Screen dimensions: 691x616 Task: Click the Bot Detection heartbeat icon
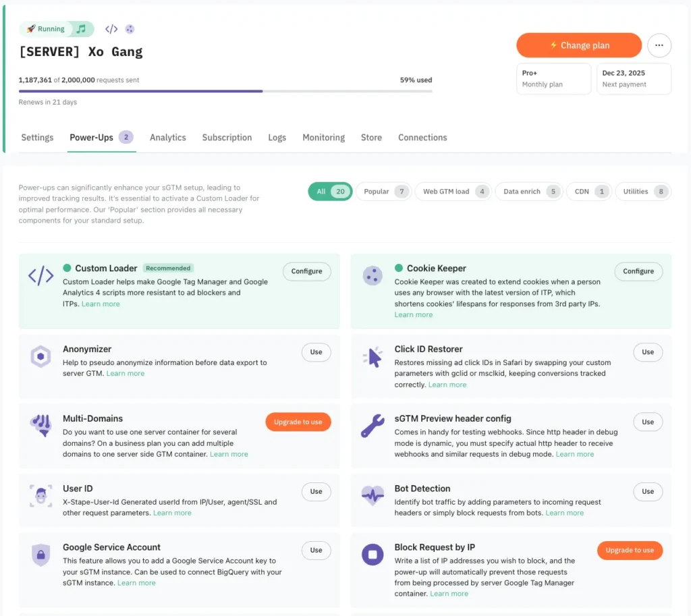[372, 496]
